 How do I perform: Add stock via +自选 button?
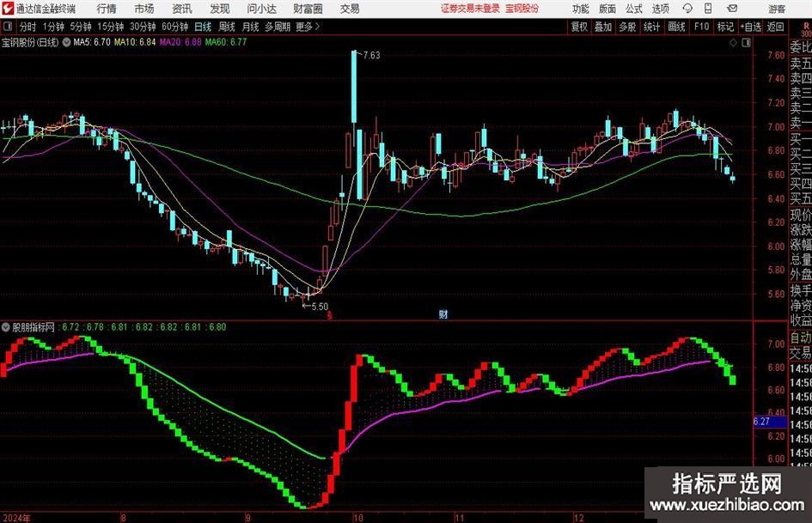coord(750,27)
